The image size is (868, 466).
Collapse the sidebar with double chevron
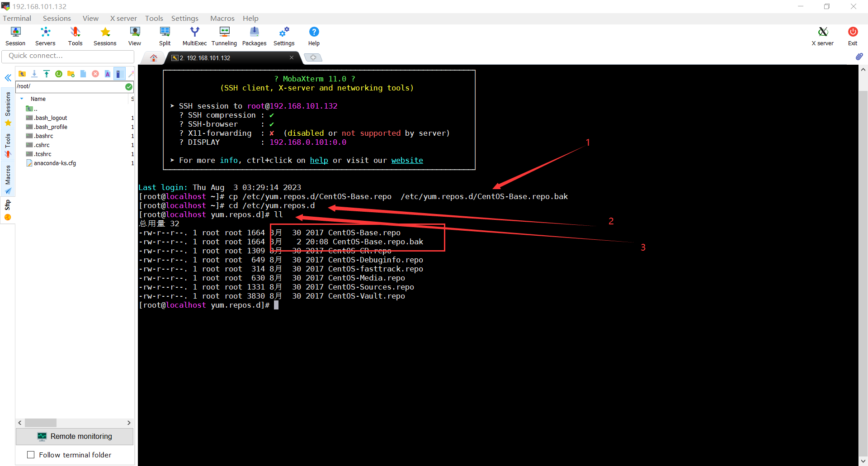[8, 78]
